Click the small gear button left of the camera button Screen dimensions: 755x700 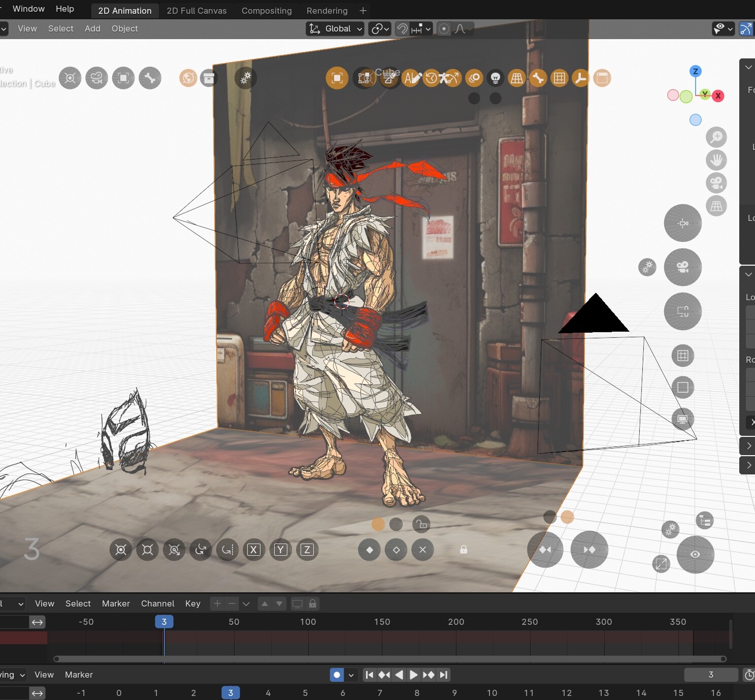647,267
